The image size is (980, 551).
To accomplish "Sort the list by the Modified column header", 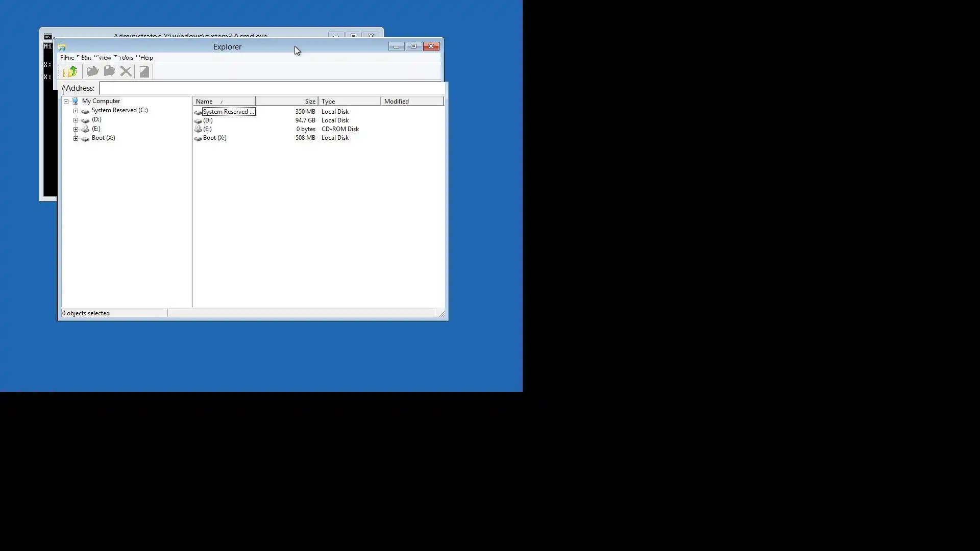I will [411, 102].
